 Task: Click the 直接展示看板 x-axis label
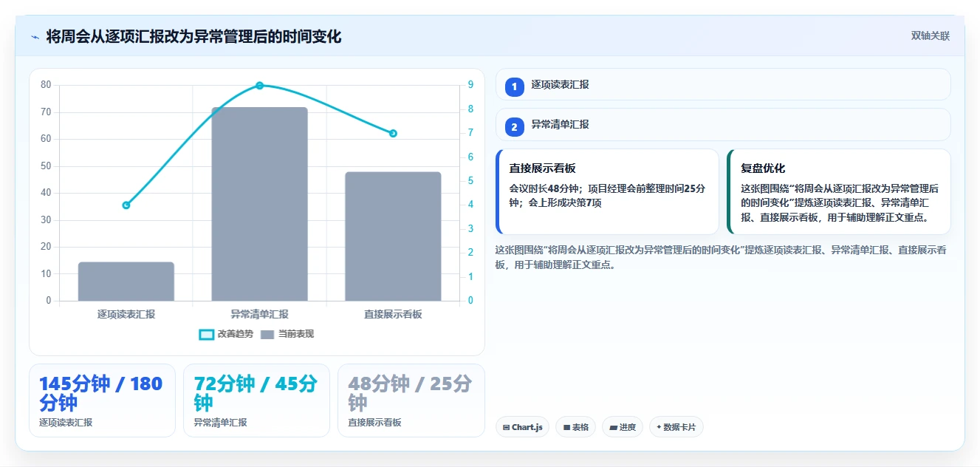[x=393, y=314]
